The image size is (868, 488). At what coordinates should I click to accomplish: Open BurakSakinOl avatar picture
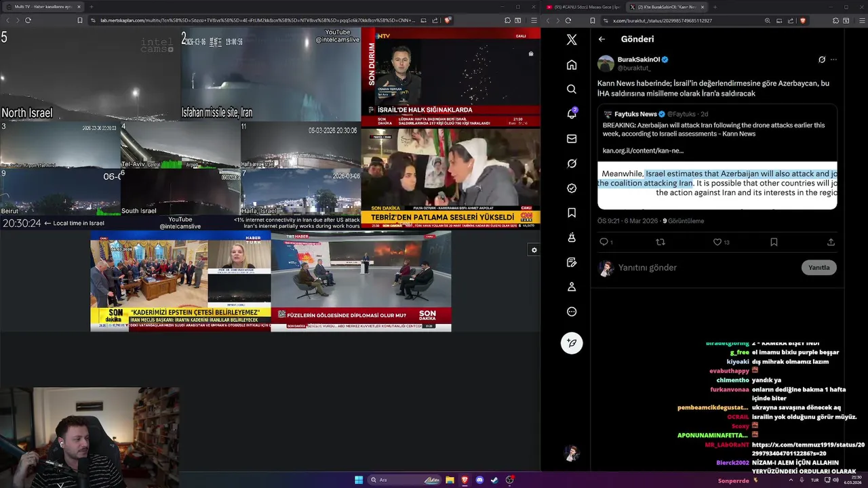coord(606,64)
